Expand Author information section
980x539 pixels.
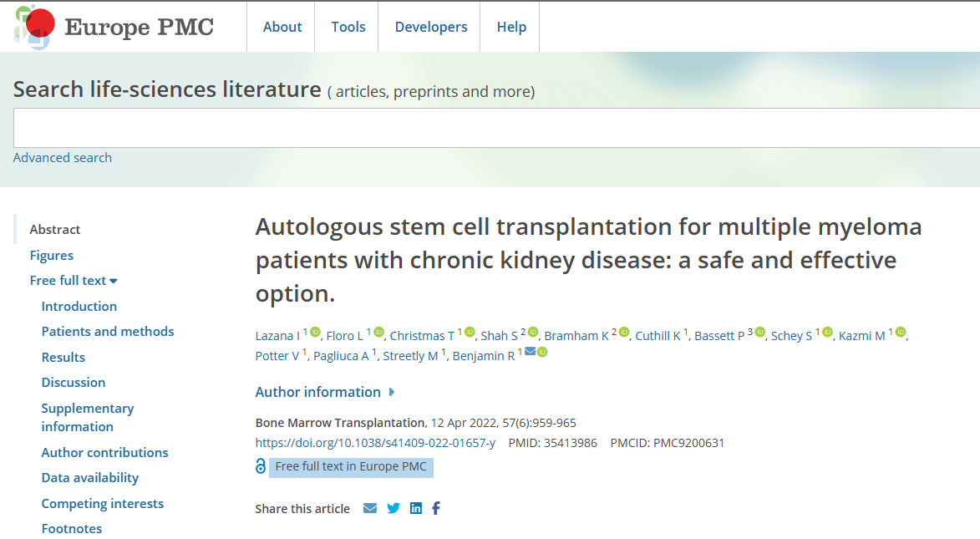325,392
